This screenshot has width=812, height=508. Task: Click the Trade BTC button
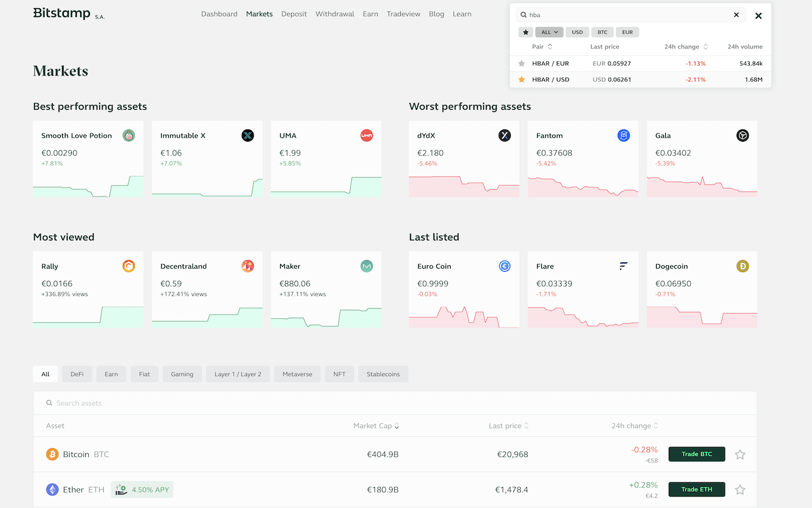[x=697, y=455]
